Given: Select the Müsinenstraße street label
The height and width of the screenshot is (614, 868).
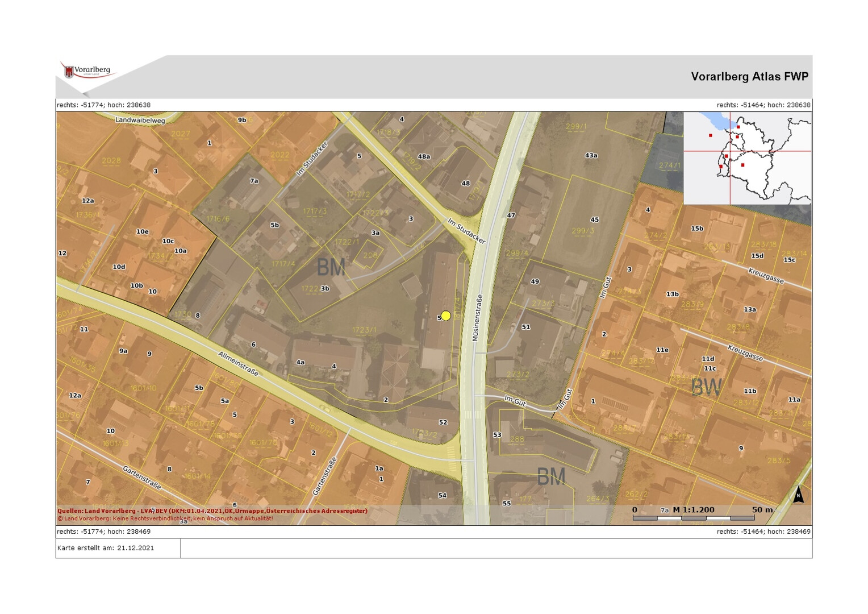Looking at the screenshot, I should 477,318.
